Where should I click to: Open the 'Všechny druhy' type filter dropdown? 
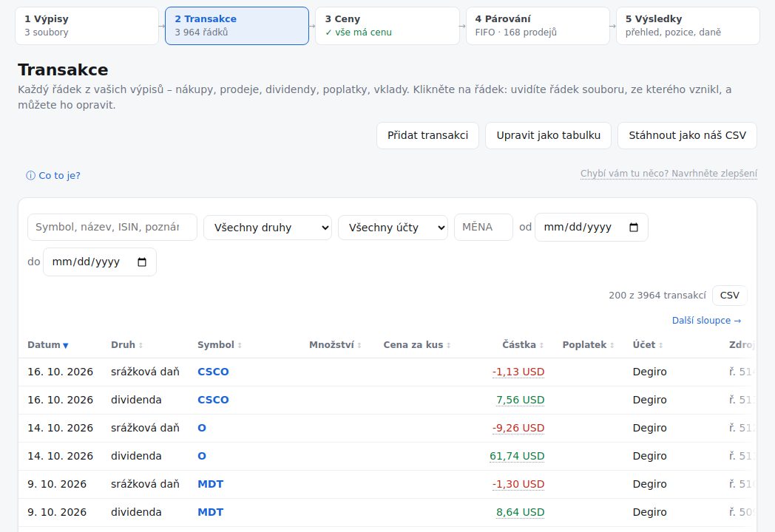[268, 228]
